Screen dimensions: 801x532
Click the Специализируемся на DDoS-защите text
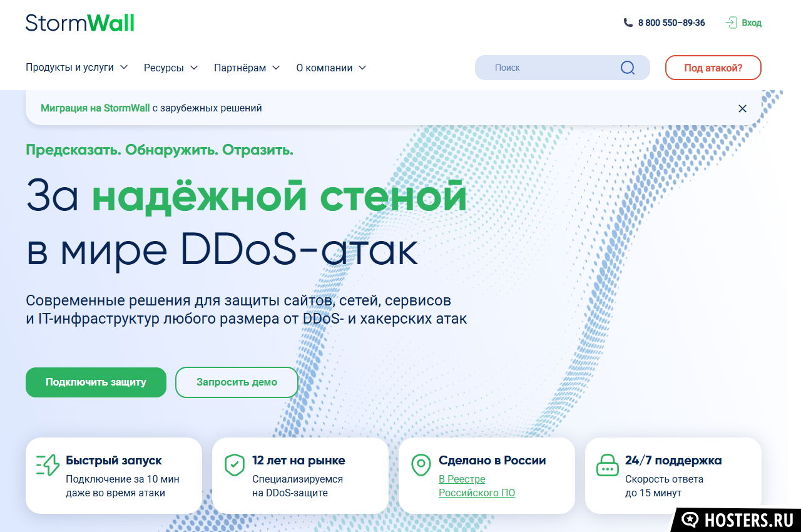point(298,486)
